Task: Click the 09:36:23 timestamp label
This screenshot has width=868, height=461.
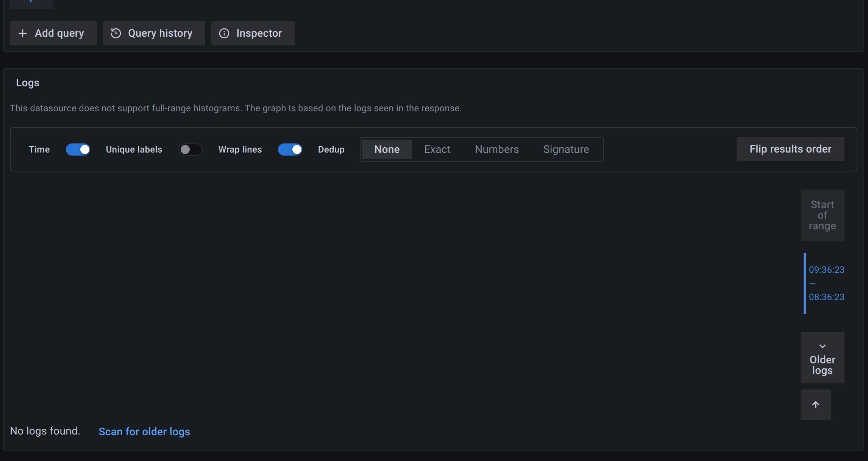Action: pos(826,269)
